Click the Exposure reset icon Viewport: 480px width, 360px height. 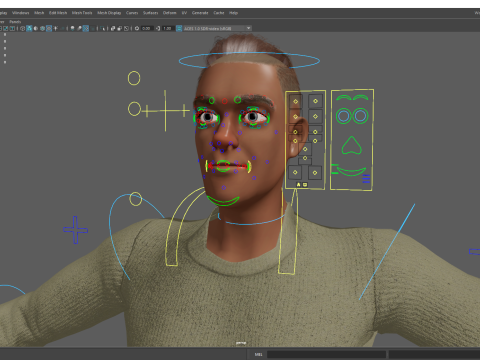click(x=137, y=28)
